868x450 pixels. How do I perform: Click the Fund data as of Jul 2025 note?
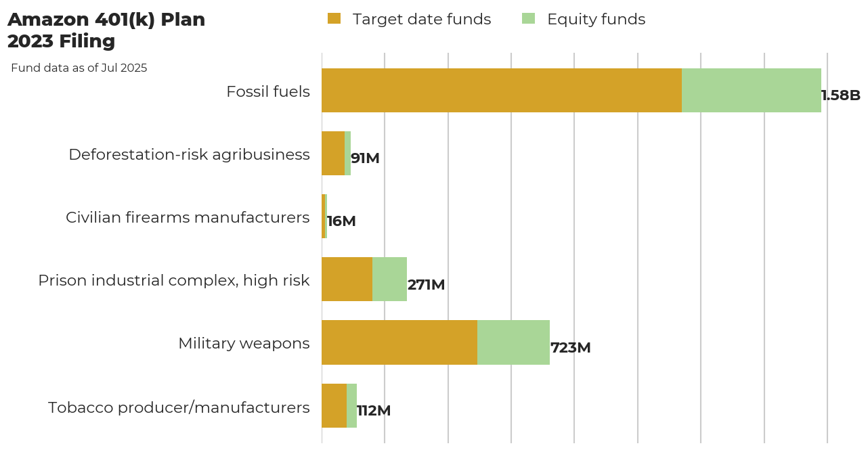(x=79, y=68)
